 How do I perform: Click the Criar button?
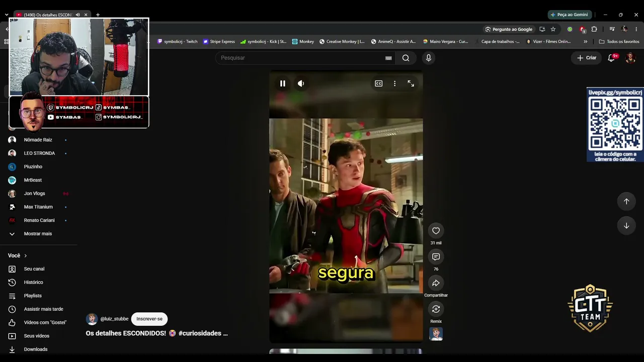click(x=587, y=58)
